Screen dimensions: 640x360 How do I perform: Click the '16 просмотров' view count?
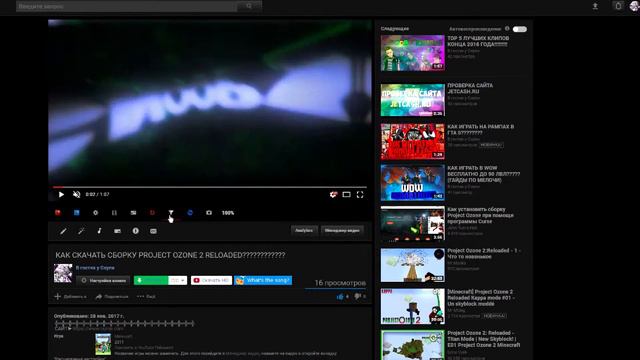pos(340,282)
